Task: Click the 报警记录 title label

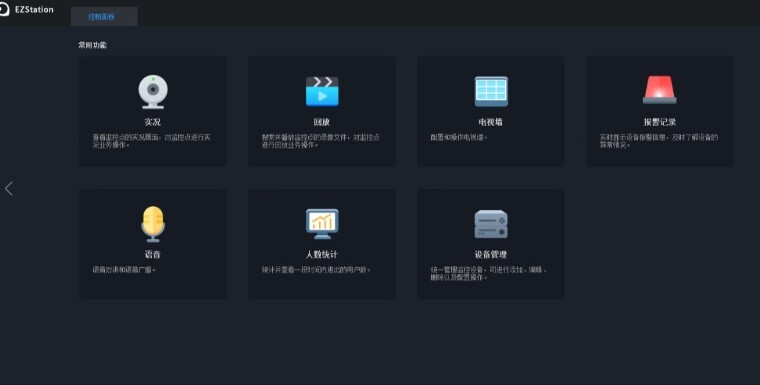Action: (660, 122)
